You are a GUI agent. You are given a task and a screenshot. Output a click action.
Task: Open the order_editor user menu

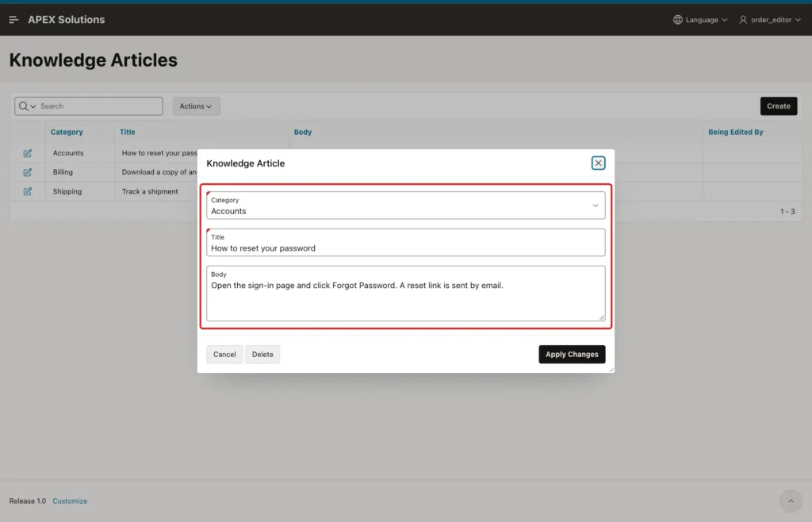[x=770, y=20]
